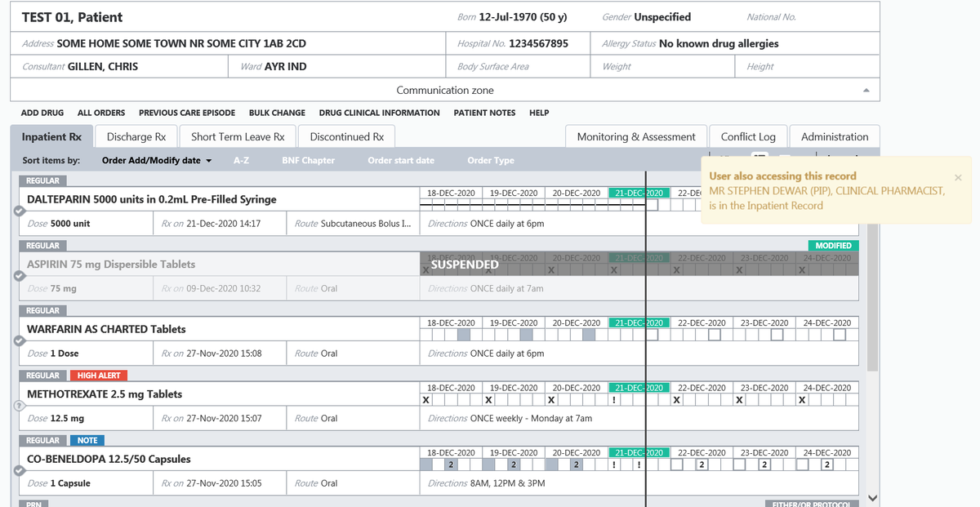
Task: Click Co-Beneldopa's 23-Dec cell marked 2
Action: [764, 465]
